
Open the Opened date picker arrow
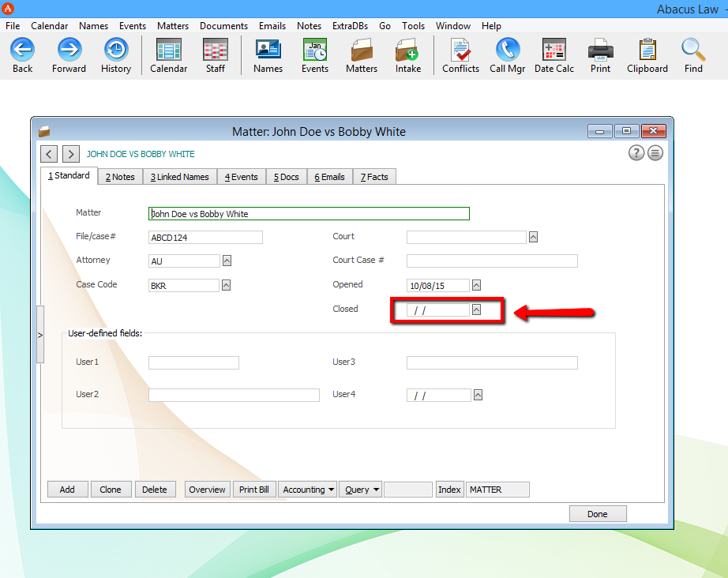[x=476, y=285]
